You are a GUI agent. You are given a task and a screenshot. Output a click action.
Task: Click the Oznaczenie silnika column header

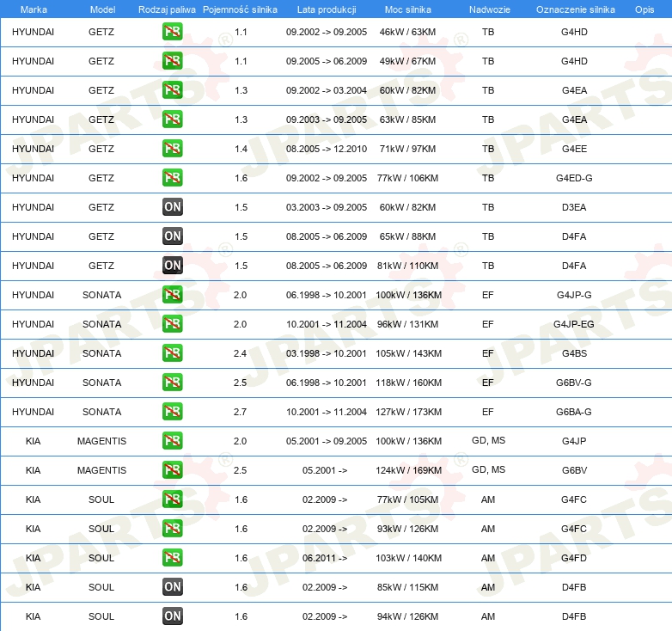click(575, 9)
